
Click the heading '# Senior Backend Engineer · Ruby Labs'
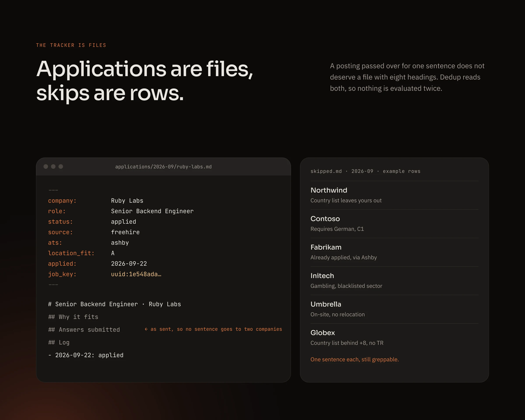114,304
